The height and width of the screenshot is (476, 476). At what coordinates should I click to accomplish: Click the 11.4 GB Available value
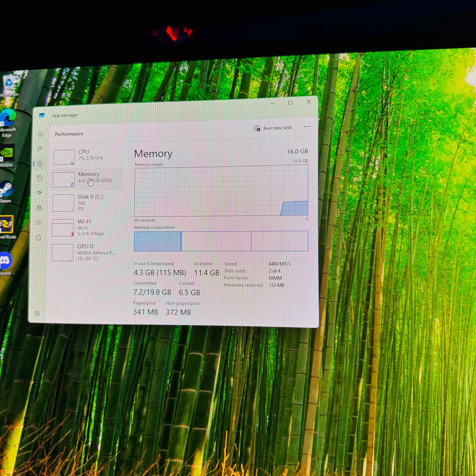click(206, 273)
